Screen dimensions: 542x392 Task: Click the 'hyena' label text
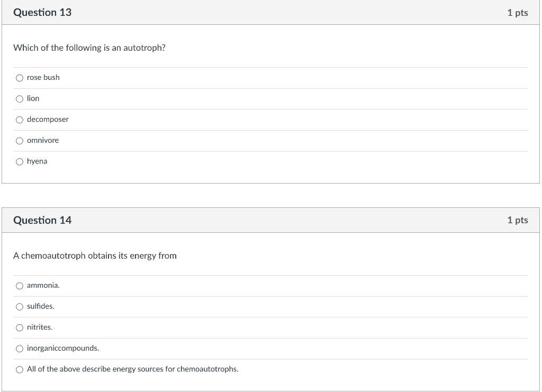click(37, 161)
